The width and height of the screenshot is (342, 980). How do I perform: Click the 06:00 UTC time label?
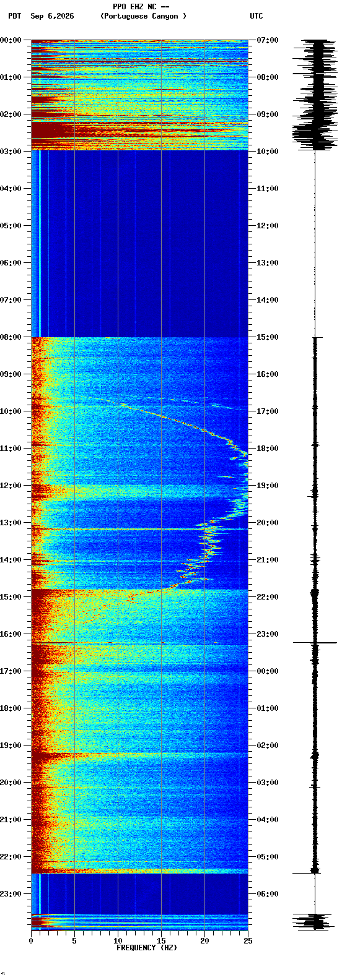[x=268, y=894]
